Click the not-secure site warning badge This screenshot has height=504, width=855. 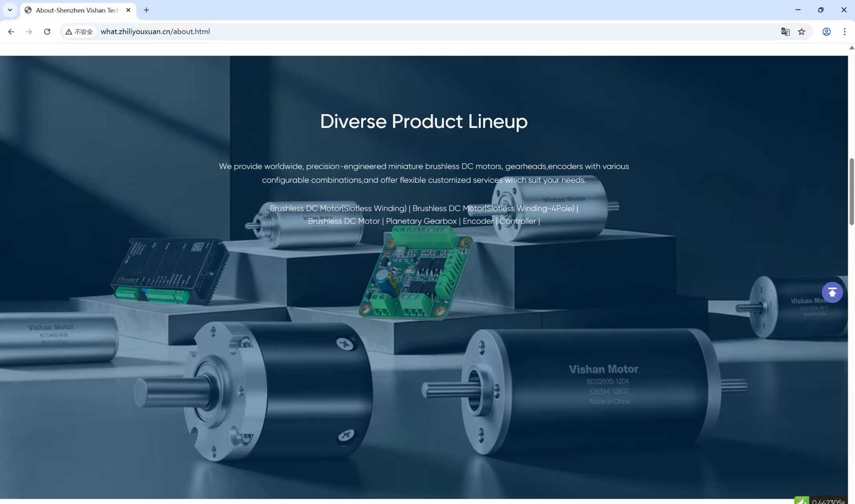click(x=79, y=31)
